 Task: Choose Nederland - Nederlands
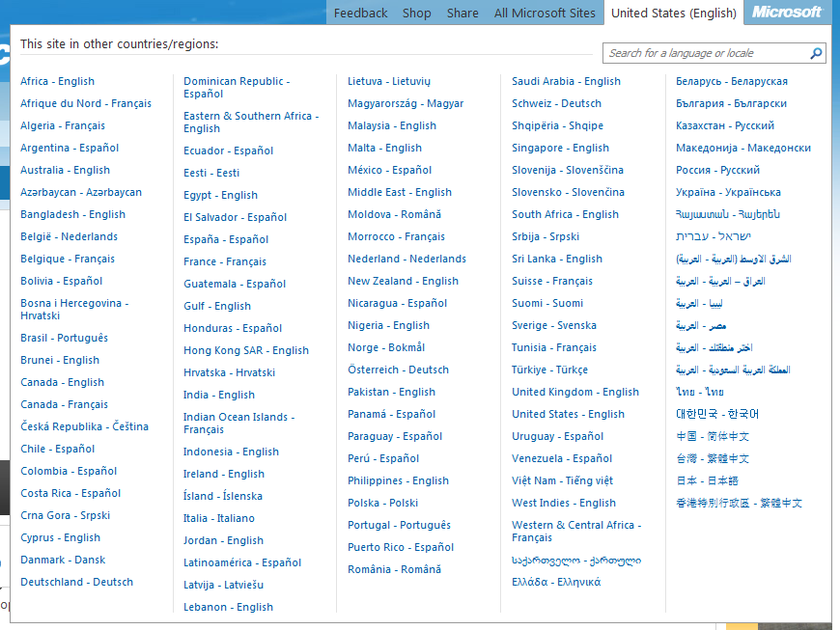(406, 260)
